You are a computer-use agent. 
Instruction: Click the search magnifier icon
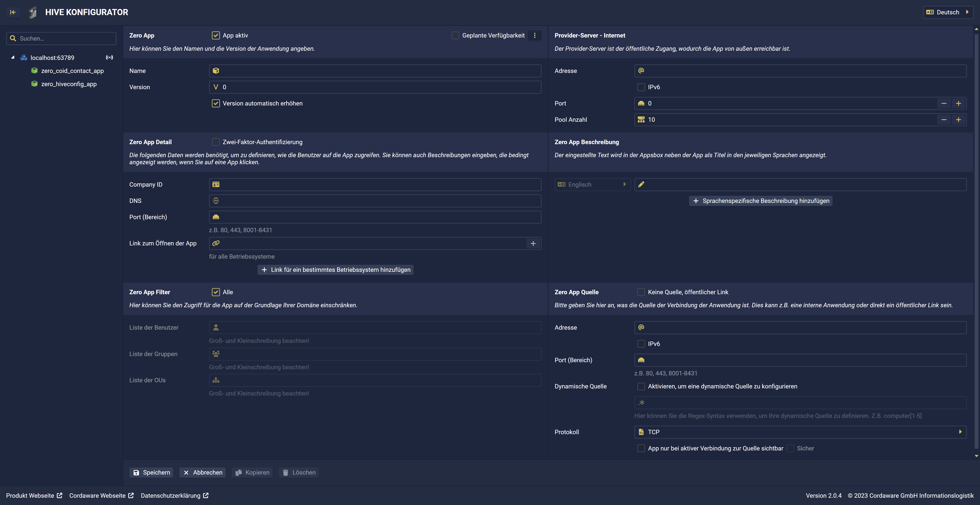click(x=13, y=38)
